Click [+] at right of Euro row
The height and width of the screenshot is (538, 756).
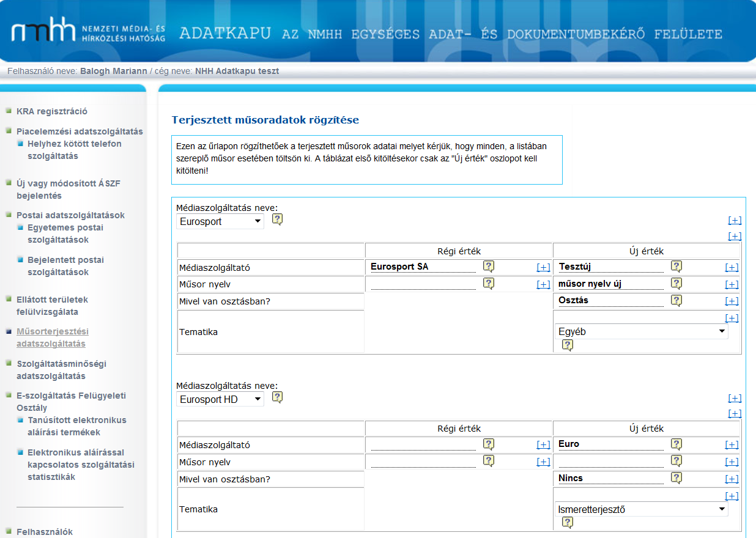click(x=732, y=445)
